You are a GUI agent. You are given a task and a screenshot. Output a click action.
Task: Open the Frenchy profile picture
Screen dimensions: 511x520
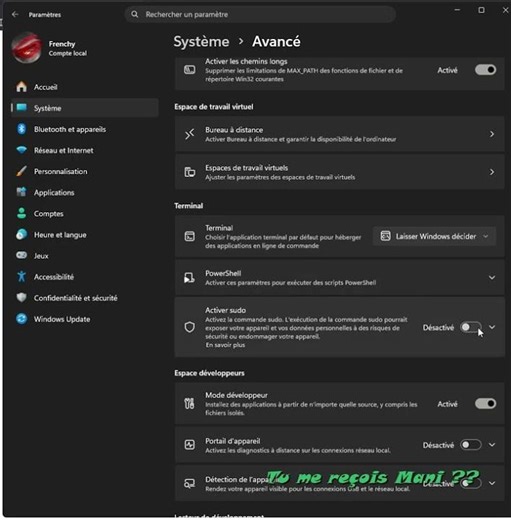[27, 48]
